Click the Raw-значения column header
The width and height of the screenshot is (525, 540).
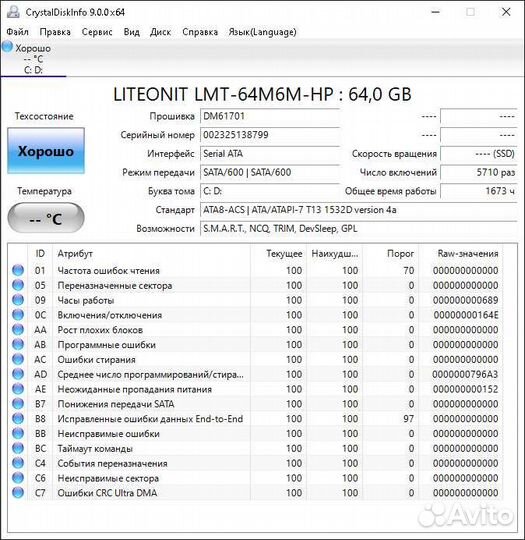pyautogui.click(x=461, y=254)
